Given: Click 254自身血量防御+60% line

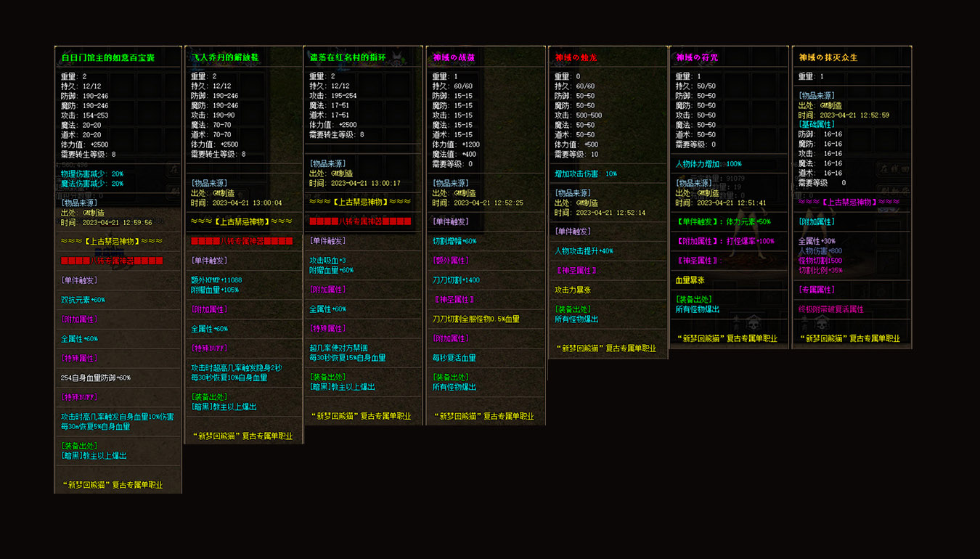Looking at the screenshot, I should [96, 378].
